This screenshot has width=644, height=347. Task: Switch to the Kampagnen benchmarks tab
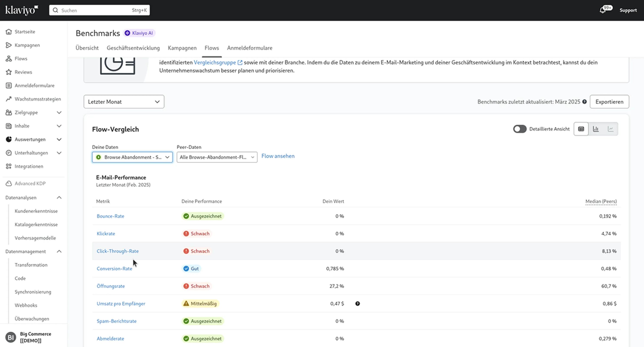click(182, 48)
